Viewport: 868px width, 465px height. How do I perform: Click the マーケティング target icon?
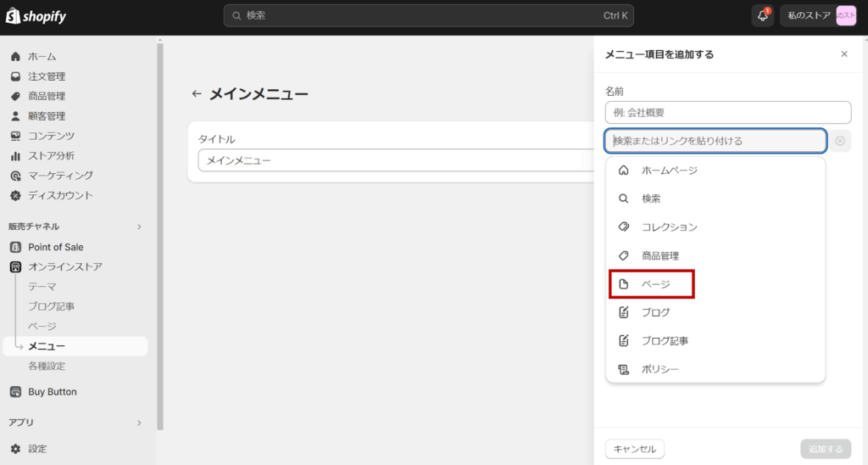tap(15, 176)
